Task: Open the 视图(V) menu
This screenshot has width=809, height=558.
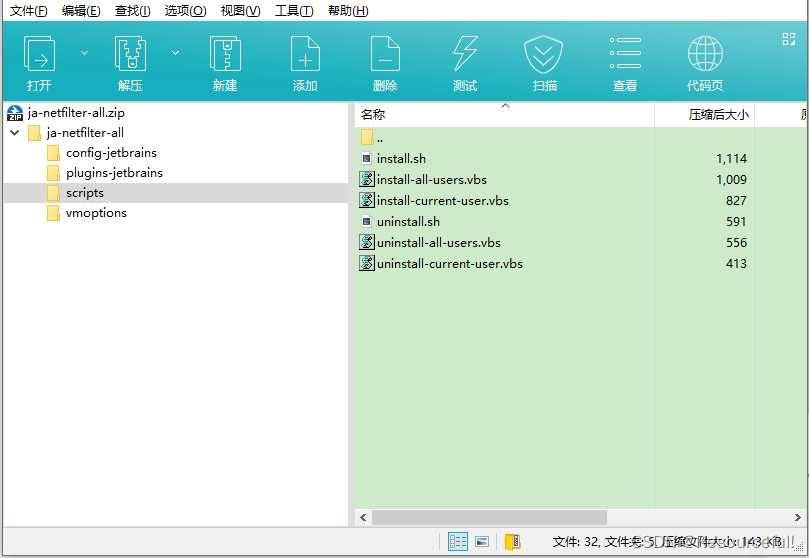Action: coord(240,11)
